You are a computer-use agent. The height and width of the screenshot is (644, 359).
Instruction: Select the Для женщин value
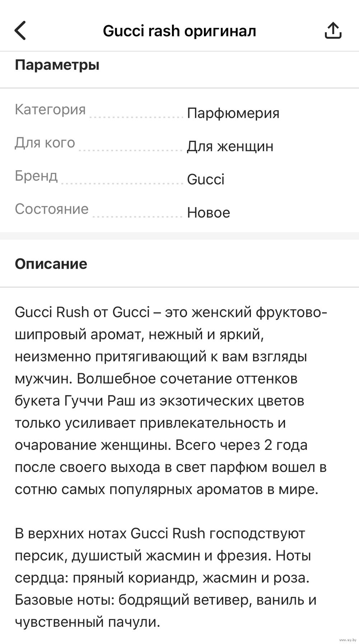tap(230, 146)
